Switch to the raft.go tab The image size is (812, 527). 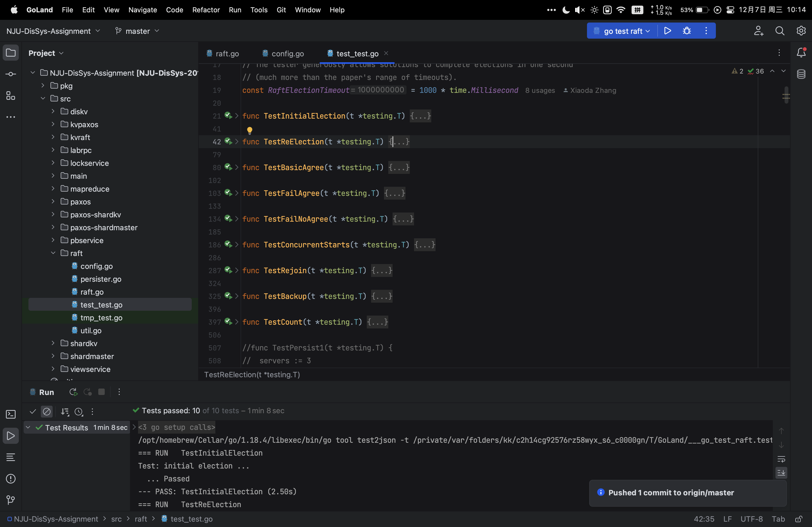click(x=222, y=53)
